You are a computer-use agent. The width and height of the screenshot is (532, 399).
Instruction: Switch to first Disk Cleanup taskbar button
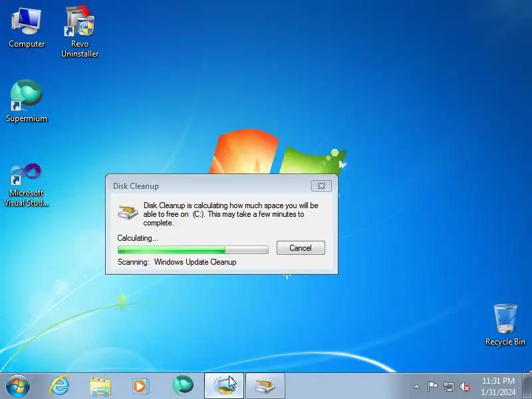(x=224, y=386)
